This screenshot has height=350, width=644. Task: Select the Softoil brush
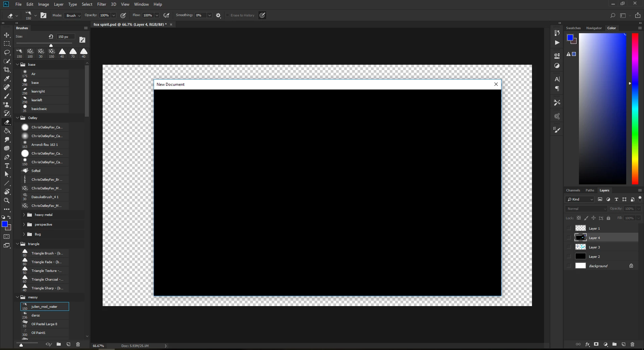pyautogui.click(x=45, y=171)
